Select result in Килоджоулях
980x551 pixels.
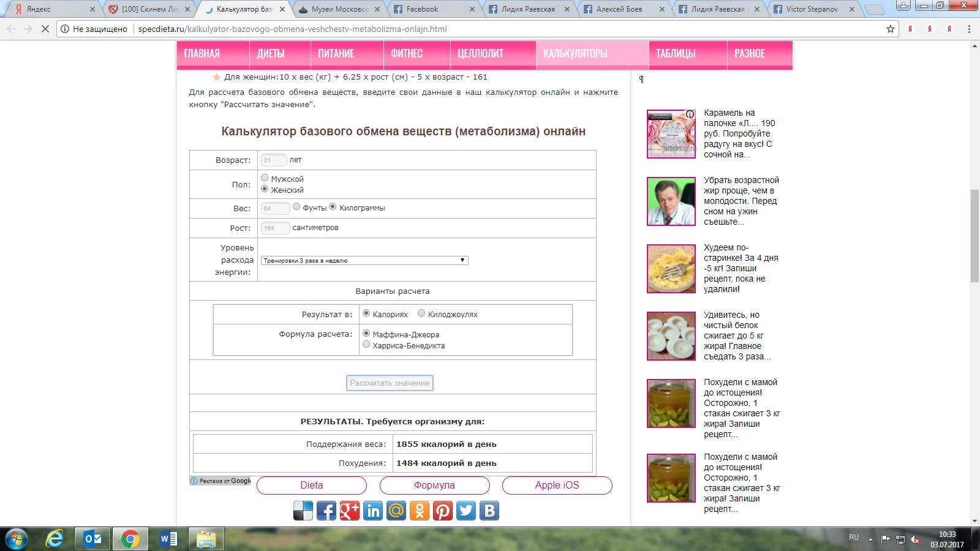click(421, 313)
